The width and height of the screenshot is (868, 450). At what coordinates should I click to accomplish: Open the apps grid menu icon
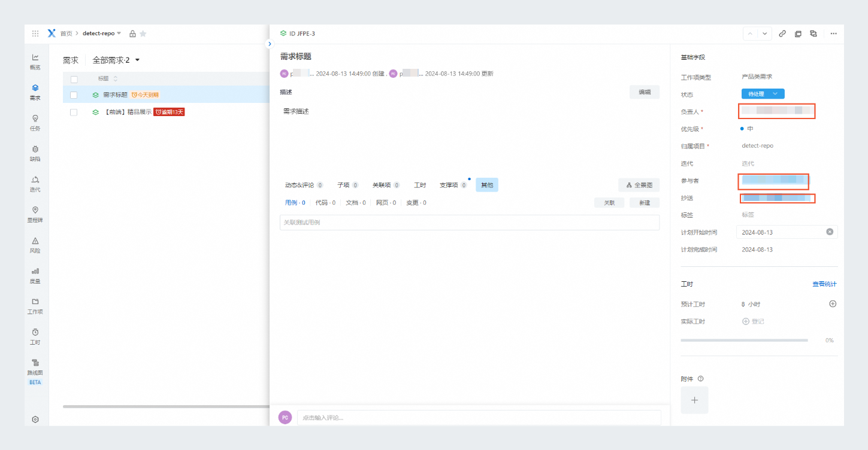pos(35,34)
